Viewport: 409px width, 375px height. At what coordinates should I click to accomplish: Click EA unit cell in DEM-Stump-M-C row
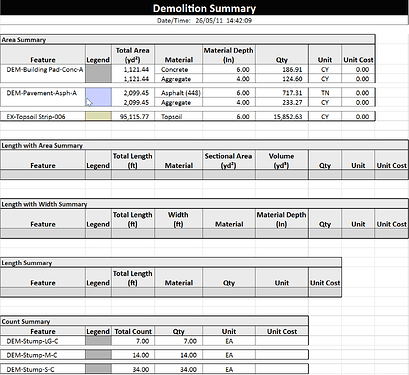229,355
